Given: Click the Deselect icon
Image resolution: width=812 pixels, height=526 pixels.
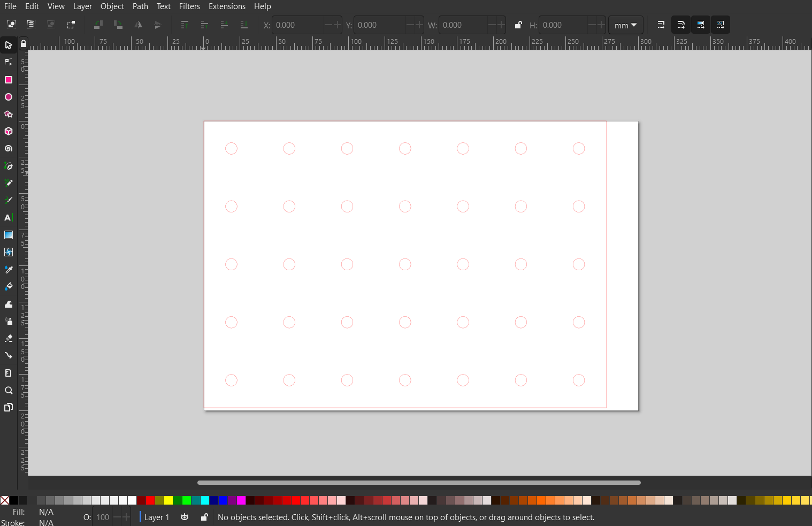Looking at the screenshot, I should click(51, 25).
